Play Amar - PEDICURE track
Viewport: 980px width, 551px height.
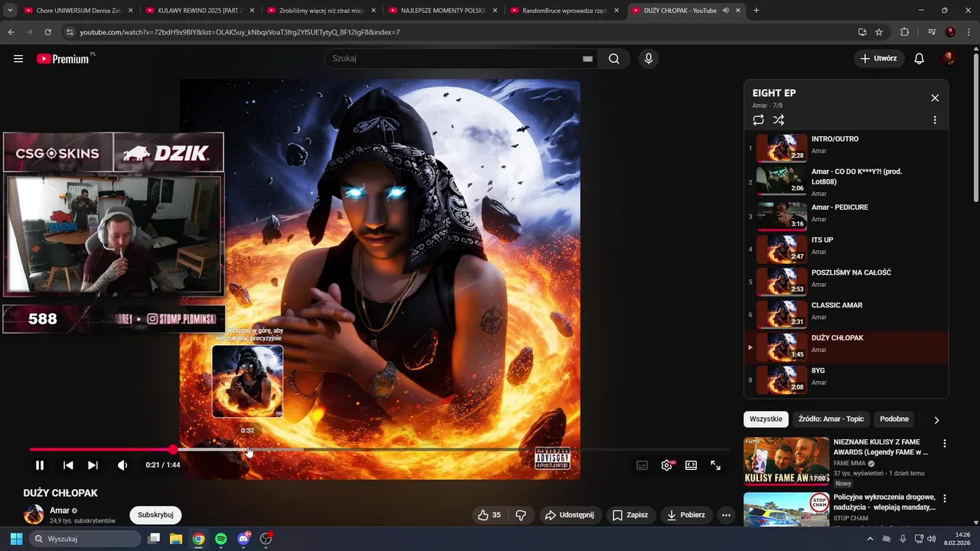click(x=846, y=215)
